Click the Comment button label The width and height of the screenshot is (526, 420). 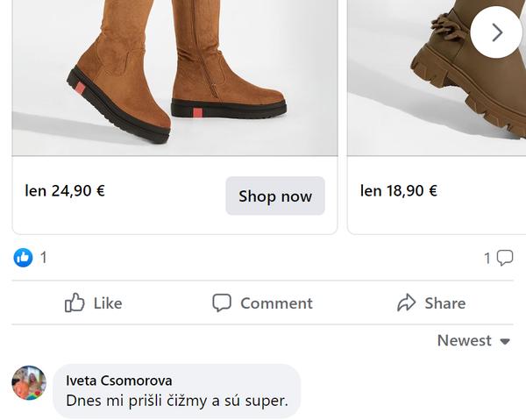pyautogui.click(x=276, y=303)
